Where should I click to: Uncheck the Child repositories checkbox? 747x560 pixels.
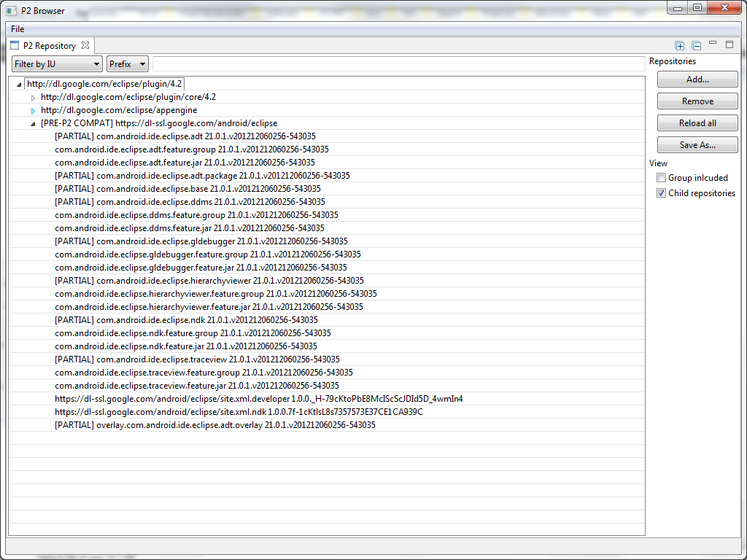click(661, 192)
